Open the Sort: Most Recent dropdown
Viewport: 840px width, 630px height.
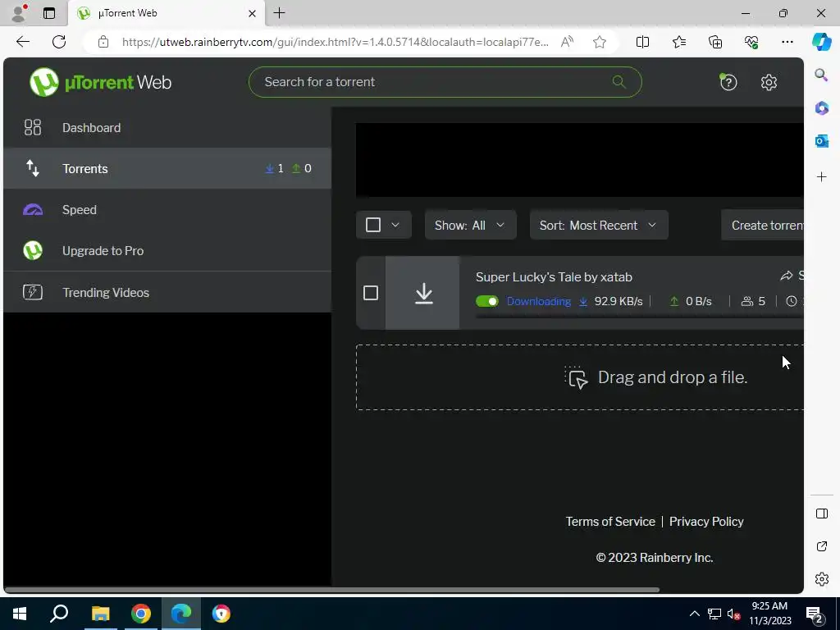click(599, 225)
